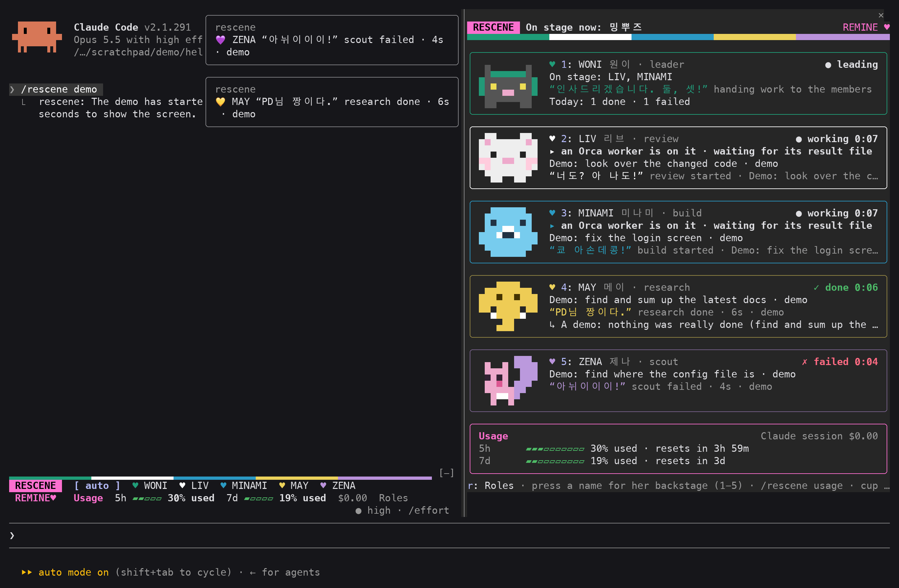Click the 7d usage progress bar in Usage panel
Viewport: 899px width, 588px height.
555,461
